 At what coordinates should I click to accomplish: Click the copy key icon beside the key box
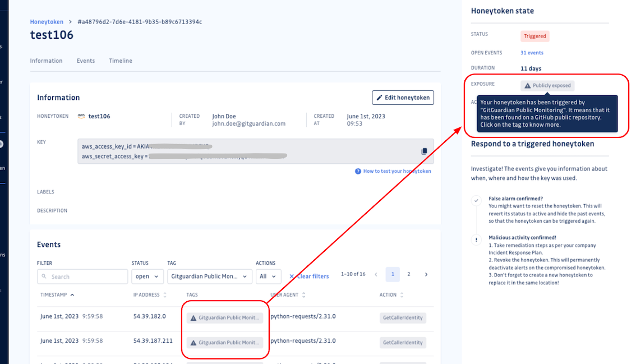[x=425, y=151]
